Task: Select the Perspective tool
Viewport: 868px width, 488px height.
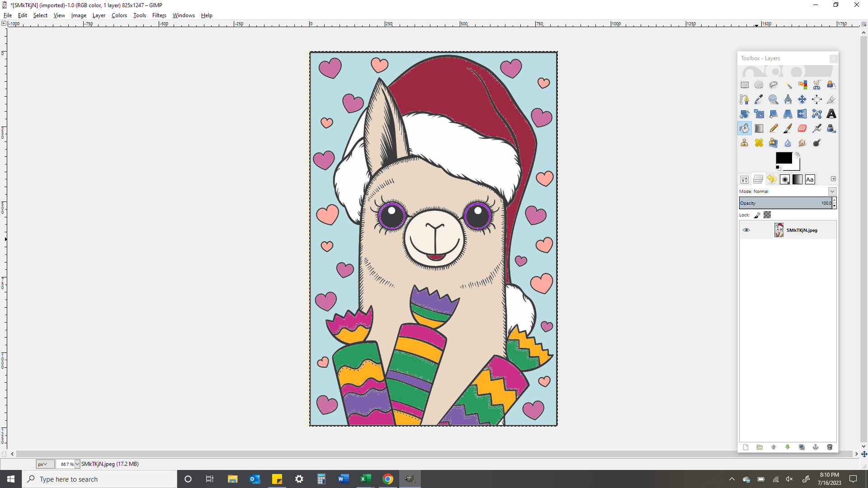Action: 788,114
